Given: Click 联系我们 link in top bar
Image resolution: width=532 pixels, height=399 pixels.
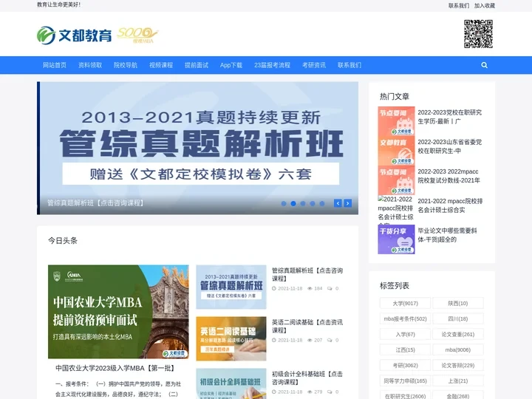Looking at the screenshot, I should coord(459,5).
